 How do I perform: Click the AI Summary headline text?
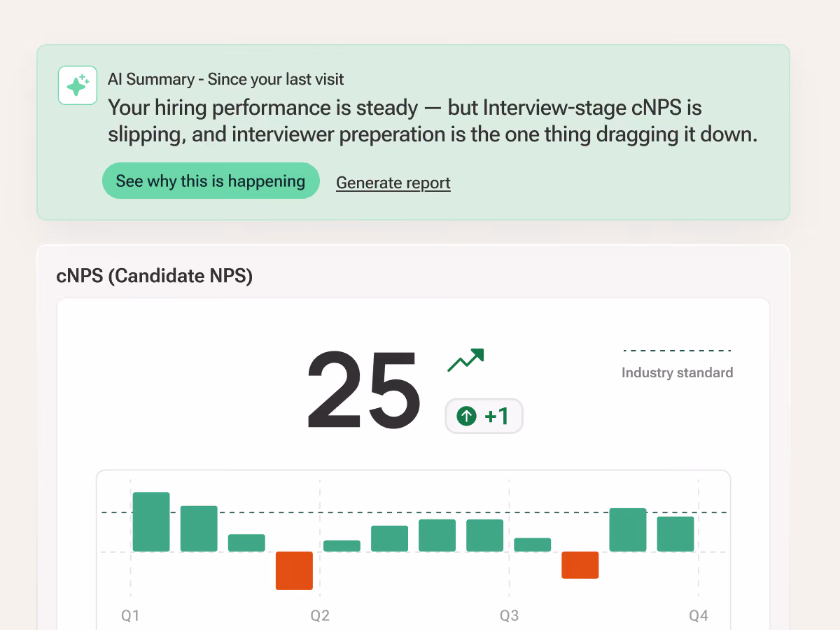pos(433,121)
